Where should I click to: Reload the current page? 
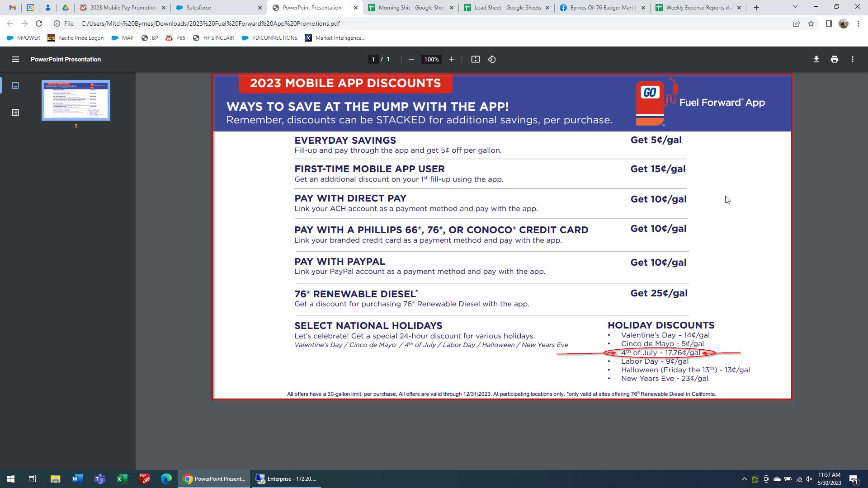[39, 23]
